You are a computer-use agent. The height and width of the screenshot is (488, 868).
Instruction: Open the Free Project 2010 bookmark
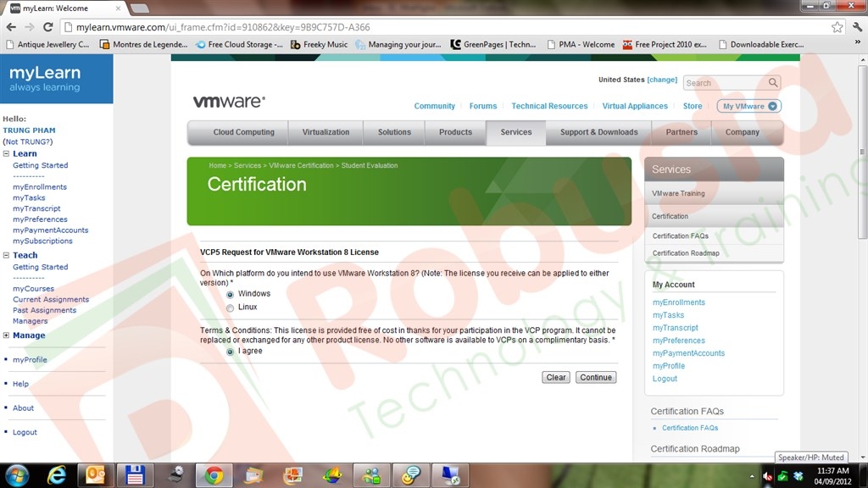click(665, 44)
